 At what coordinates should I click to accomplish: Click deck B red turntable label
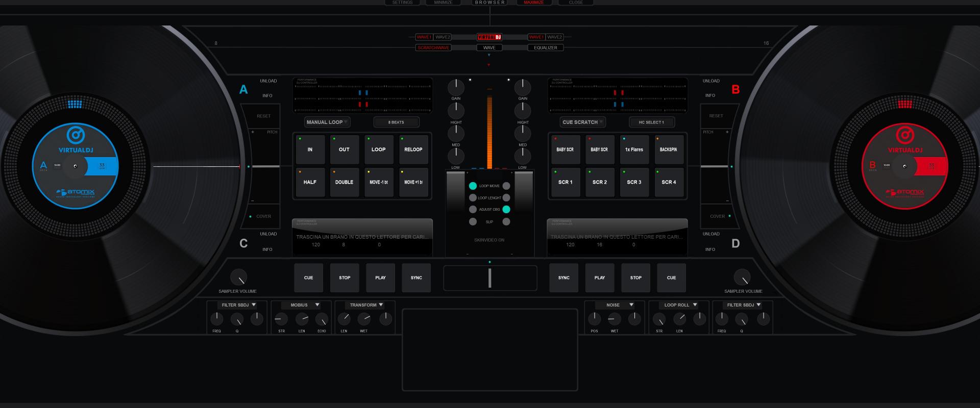(905, 166)
